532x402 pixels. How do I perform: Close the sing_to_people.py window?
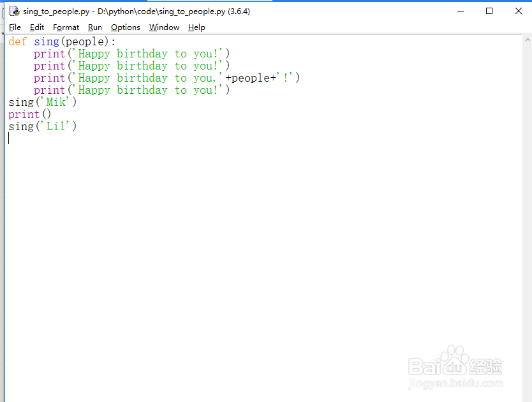[x=519, y=11]
